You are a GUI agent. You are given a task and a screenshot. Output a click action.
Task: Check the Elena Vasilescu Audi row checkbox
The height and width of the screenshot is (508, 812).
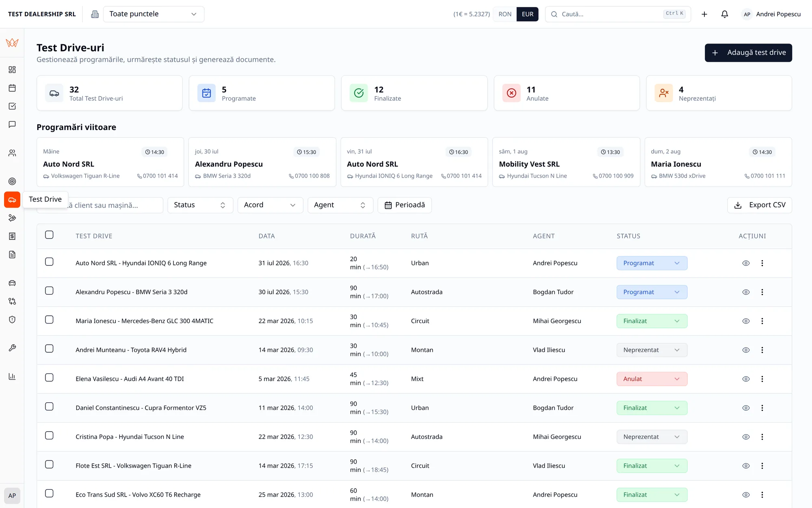click(49, 378)
